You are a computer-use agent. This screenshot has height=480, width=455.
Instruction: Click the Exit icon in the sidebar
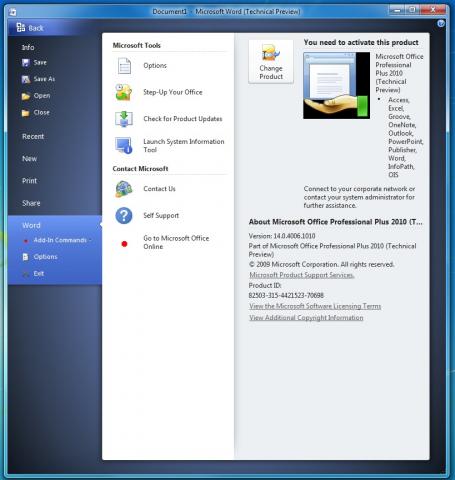(26, 274)
